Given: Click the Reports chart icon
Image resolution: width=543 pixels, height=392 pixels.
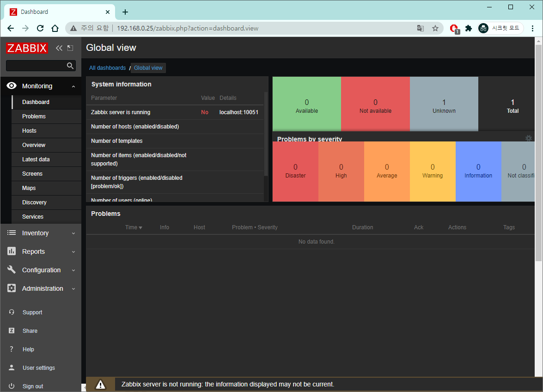Looking at the screenshot, I should pos(12,251).
